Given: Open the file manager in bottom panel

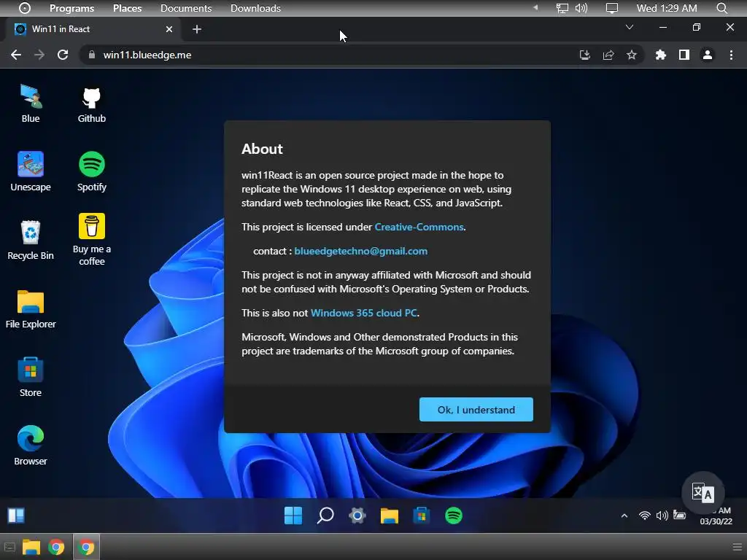Looking at the screenshot, I should coord(31,547).
